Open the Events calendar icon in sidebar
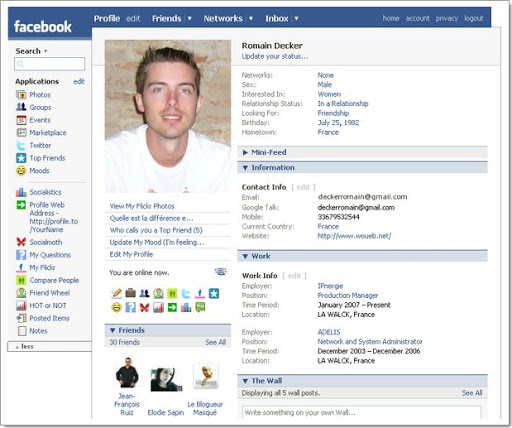 21,120
